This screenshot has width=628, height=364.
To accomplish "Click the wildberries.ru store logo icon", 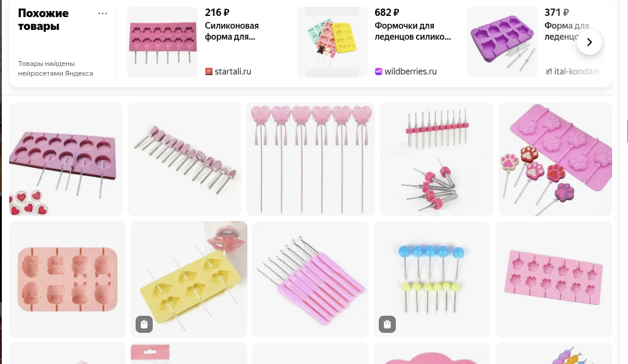I will (x=379, y=71).
